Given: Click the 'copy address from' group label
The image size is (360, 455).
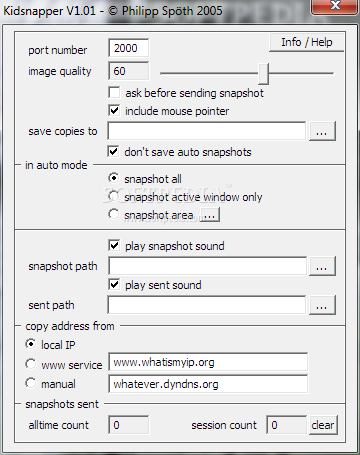Looking at the screenshot, I should (x=70, y=326).
